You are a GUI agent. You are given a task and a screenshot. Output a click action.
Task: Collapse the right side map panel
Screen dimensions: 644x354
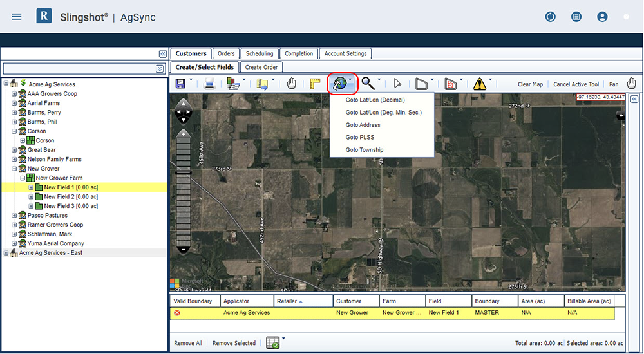(634, 99)
